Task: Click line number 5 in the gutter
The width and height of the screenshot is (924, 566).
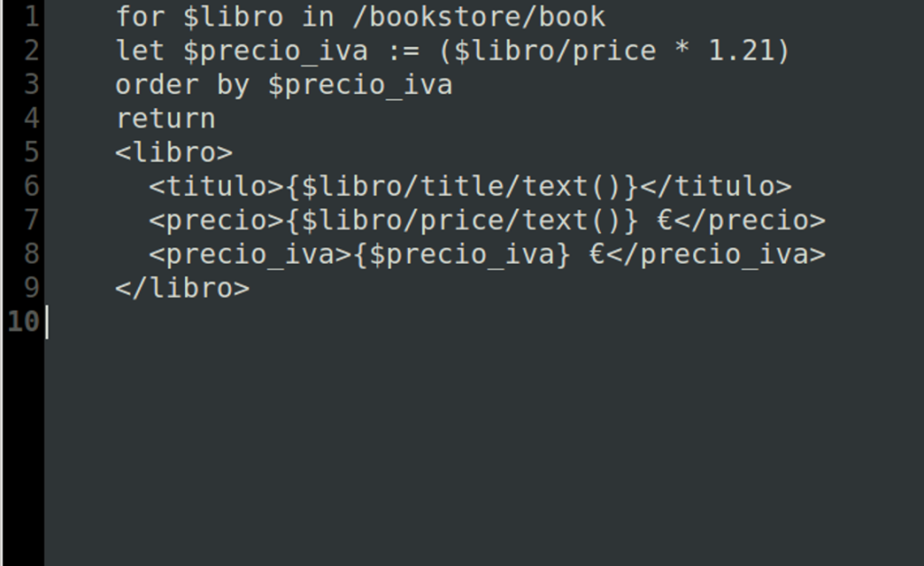Action: 32,153
